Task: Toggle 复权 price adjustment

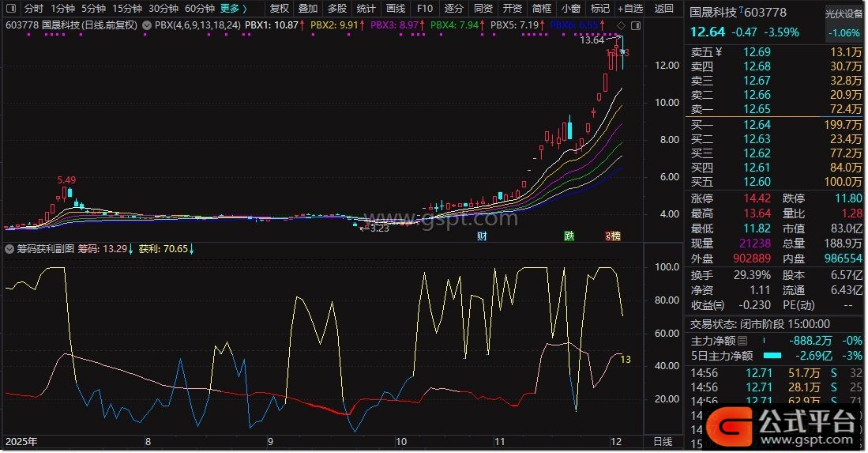Action: click(280, 9)
